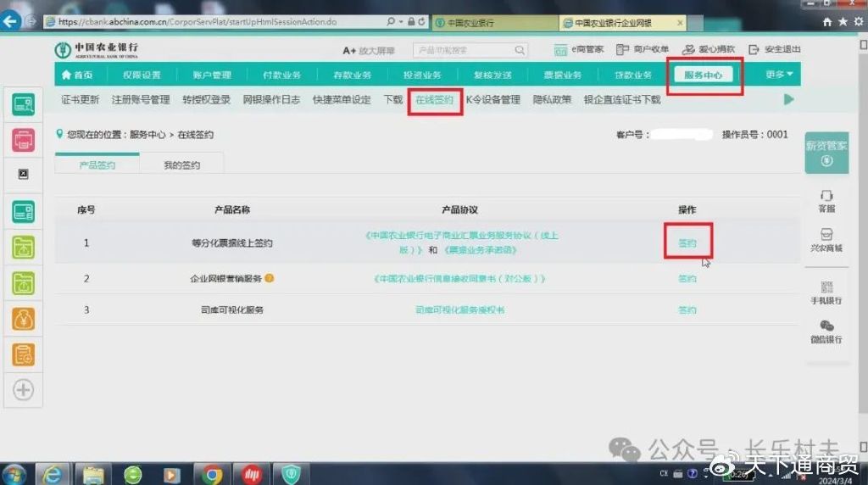This screenshot has width=868, height=485.
Task: Click the top green card-search sidebar icon
Action: click(23, 104)
